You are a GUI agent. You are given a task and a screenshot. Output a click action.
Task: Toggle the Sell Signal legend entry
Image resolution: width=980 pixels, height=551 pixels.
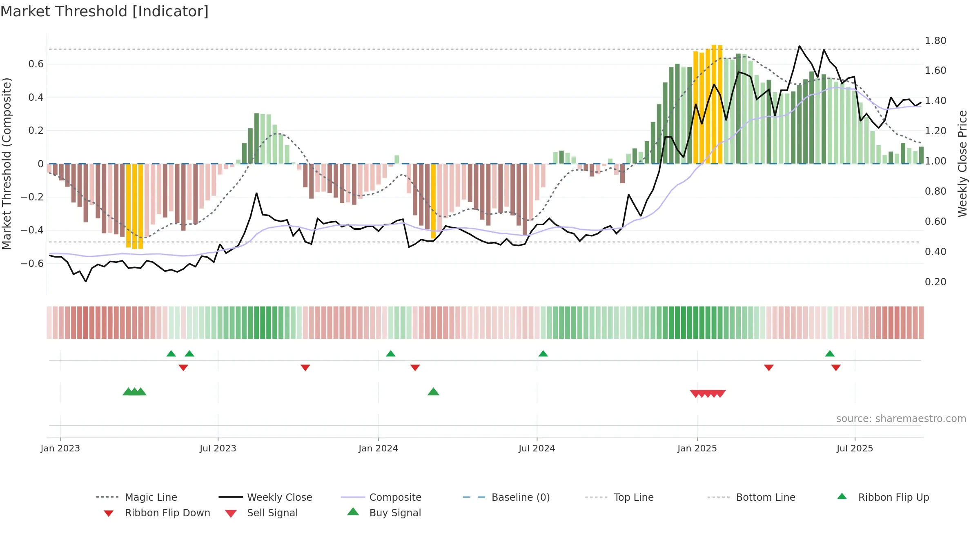[261, 513]
